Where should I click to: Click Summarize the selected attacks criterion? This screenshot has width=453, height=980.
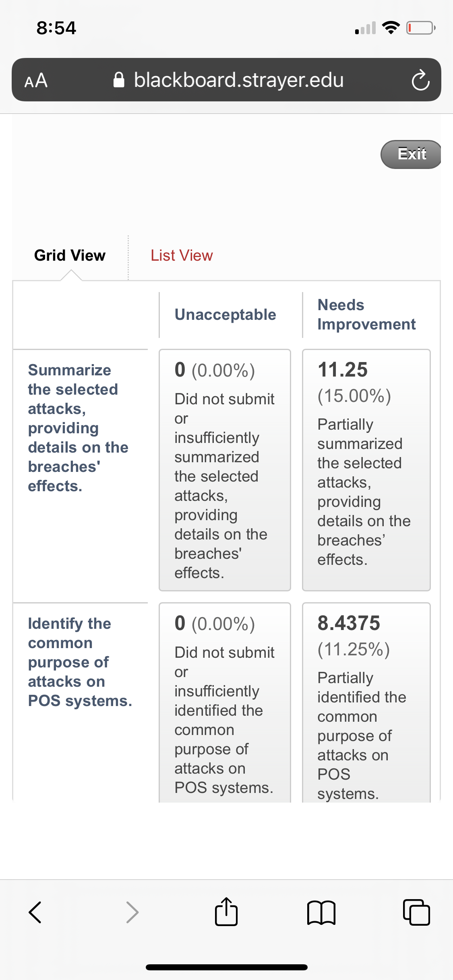(78, 428)
